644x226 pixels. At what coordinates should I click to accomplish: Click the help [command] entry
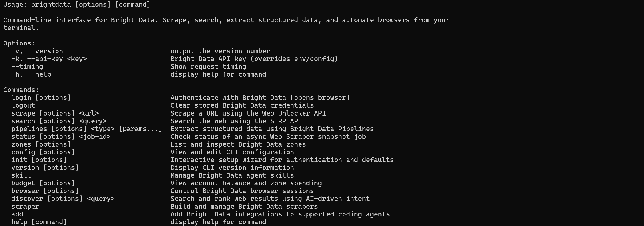click(x=39, y=222)
